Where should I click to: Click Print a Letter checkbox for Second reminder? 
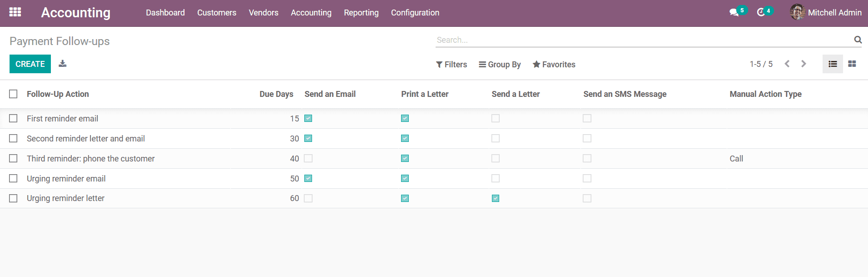tap(405, 138)
